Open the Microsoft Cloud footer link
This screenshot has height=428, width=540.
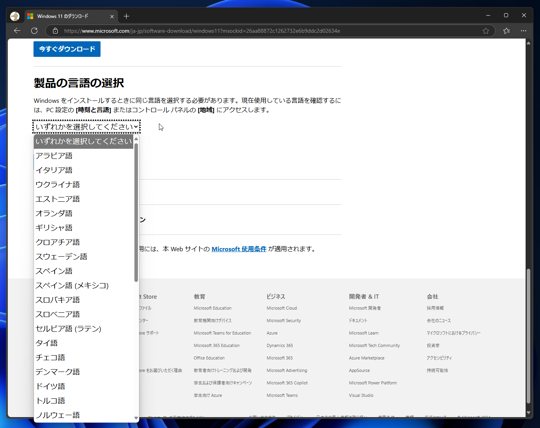pyautogui.click(x=282, y=308)
